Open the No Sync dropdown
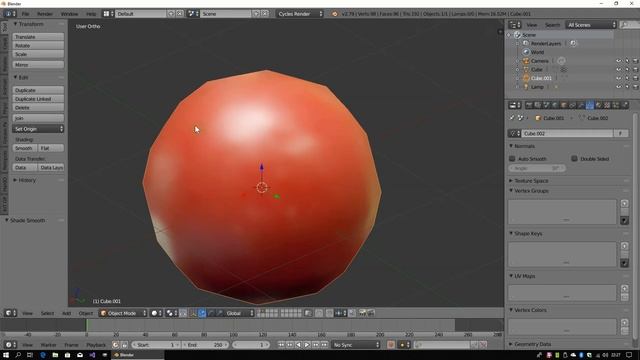This screenshot has height=360, width=640. click(x=356, y=345)
